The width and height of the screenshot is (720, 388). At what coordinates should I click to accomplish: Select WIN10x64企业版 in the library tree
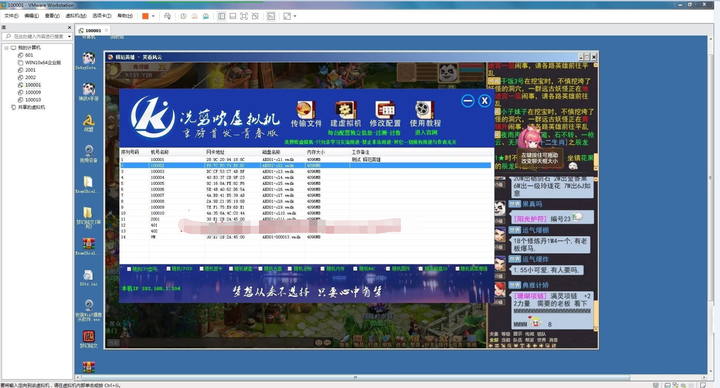click(x=43, y=62)
